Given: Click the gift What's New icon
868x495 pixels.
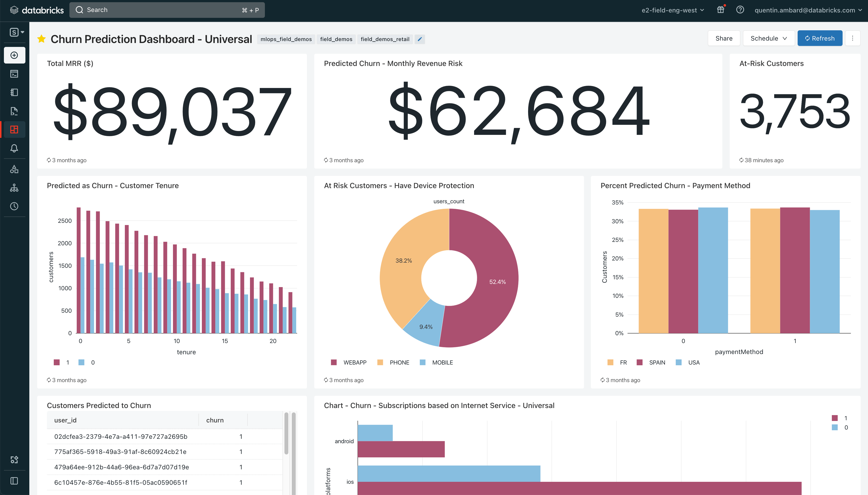Looking at the screenshot, I should click(x=720, y=10).
